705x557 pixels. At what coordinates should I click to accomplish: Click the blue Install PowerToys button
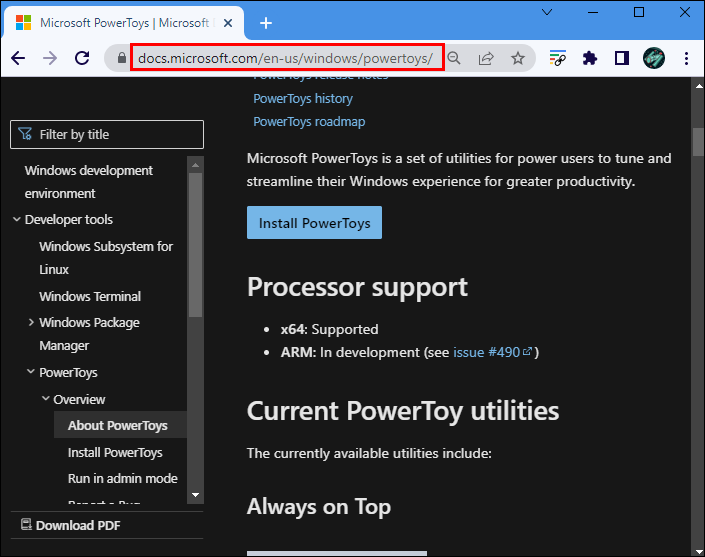(x=314, y=223)
